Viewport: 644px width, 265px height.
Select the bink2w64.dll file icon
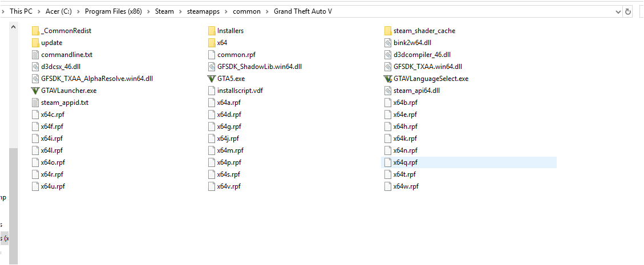(388, 43)
